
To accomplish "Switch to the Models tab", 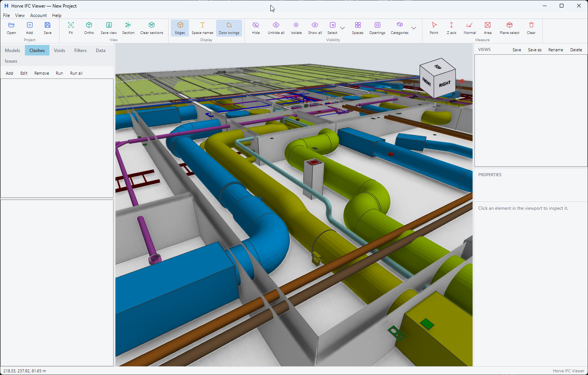I will click(x=12, y=50).
